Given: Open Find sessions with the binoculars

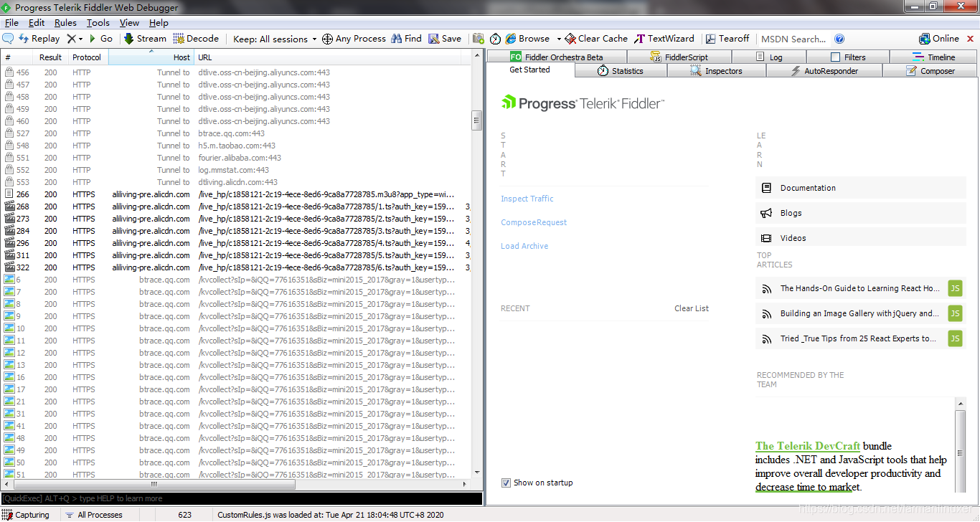Looking at the screenshot, I should 406,39.
